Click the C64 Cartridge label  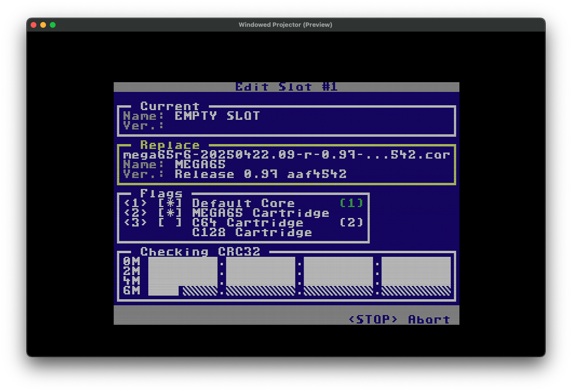point(248,222)
